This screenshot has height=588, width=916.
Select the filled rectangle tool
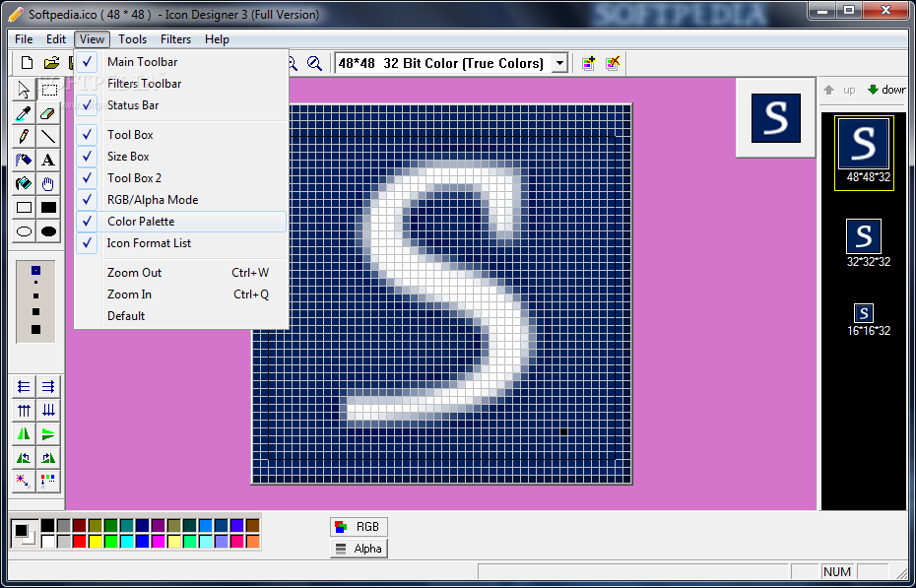click(x=48, y=207)
